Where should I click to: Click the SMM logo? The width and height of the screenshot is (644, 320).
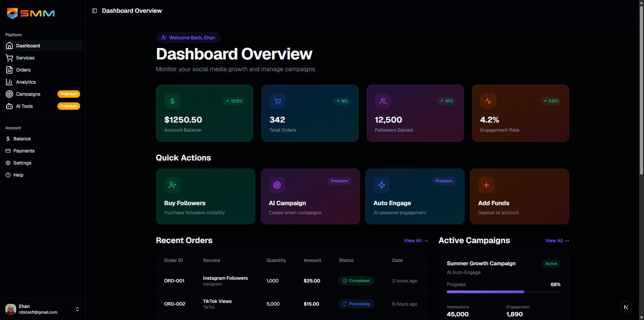[31, 13]
